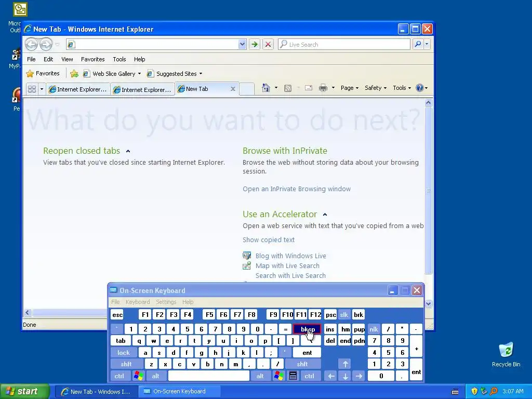Viewport: 532px width, 399px height.
Task: Toggle the nlk num lock key
Action: [x=374, y=329]
